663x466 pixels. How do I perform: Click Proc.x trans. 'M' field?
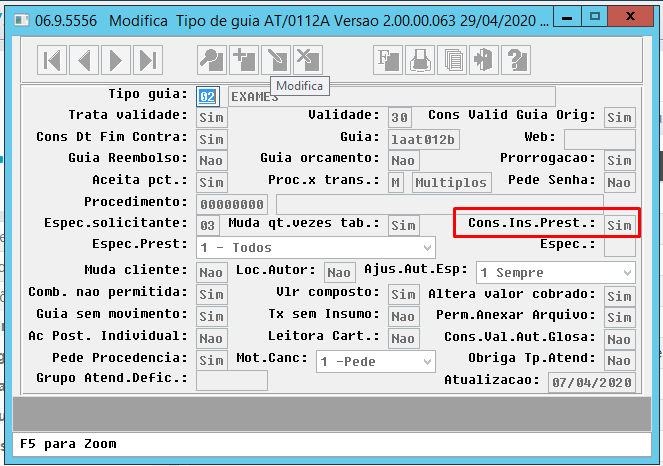click(x=396, y=183)
